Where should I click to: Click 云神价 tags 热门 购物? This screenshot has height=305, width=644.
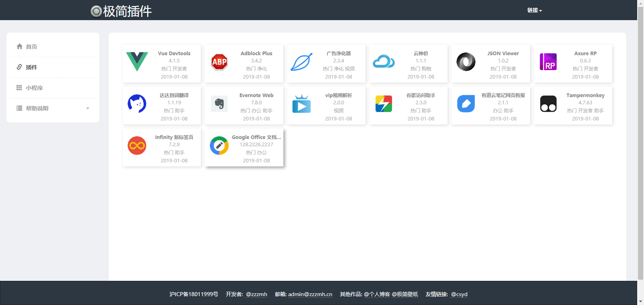coord(421,69)
